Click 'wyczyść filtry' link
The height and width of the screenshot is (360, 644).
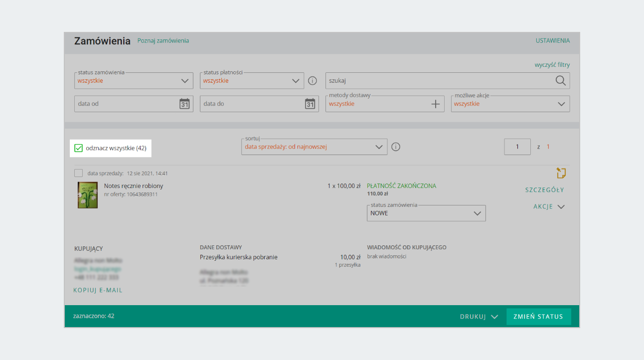[552, 65]
